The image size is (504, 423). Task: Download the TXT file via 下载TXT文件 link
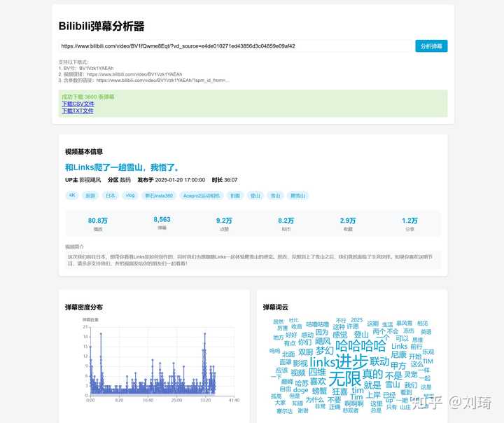click(78, 111)
